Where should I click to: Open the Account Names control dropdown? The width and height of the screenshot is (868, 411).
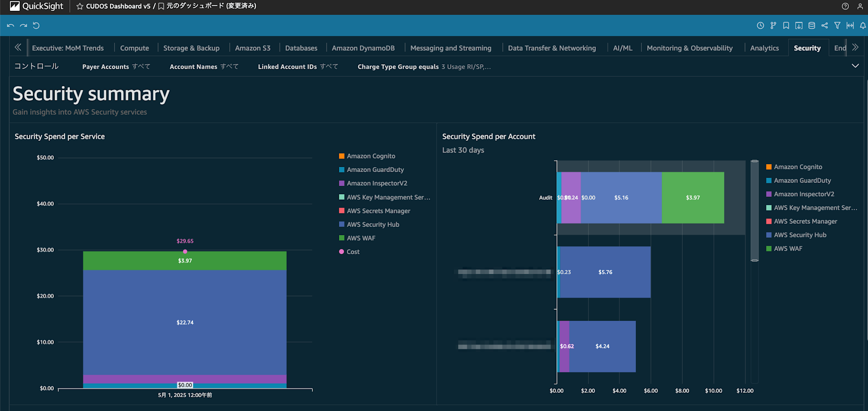click(x=204, y=66)
